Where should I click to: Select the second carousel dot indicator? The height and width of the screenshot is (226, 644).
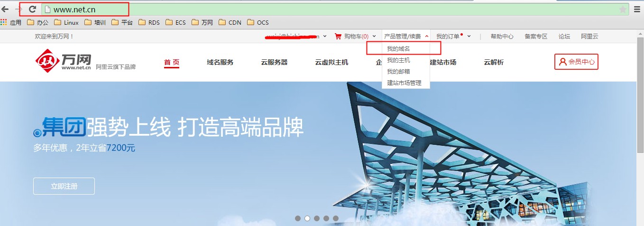pos(307,218)
